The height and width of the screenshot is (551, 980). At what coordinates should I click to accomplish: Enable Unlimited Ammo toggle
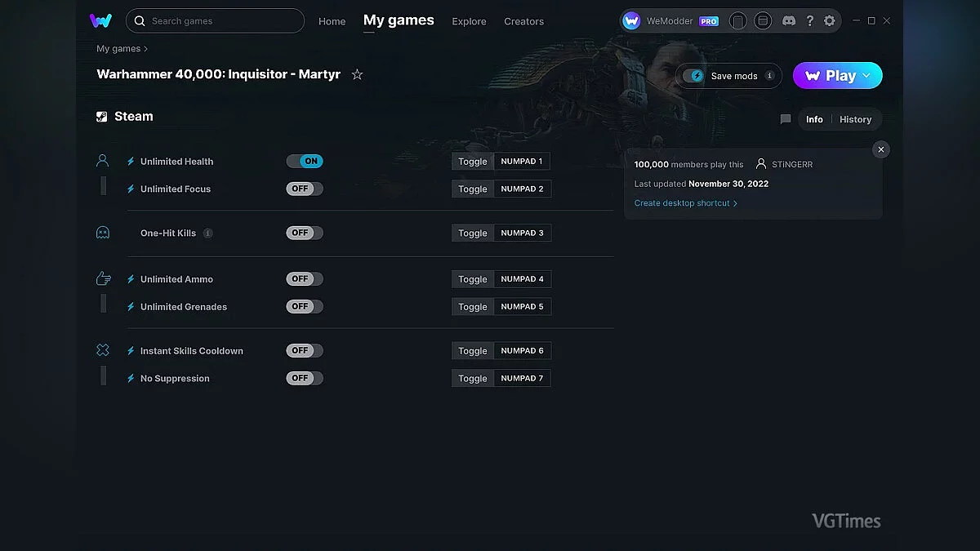click(305, 279)
